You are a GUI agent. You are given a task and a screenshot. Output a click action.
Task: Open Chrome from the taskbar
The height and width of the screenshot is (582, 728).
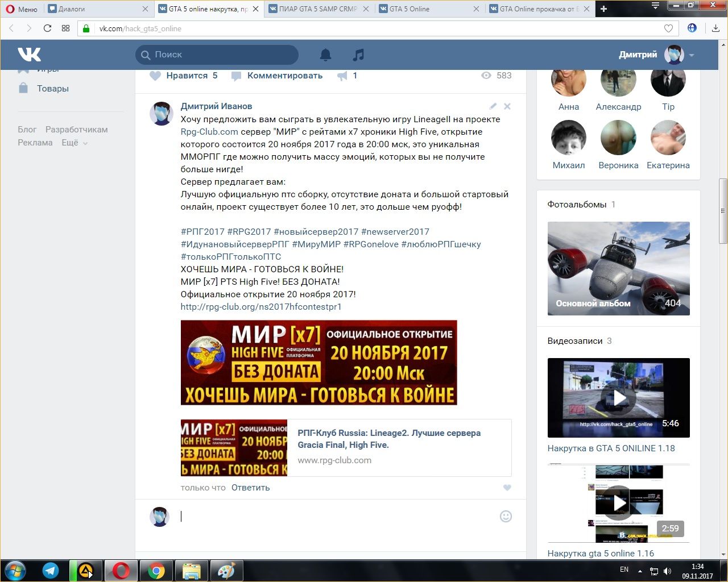click(x=156, y=571)
